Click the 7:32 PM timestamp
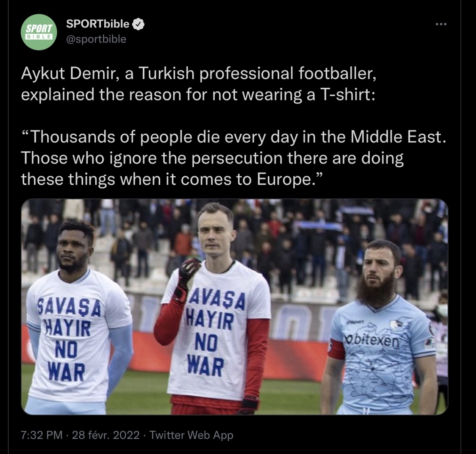 click(x=42, y=435)
